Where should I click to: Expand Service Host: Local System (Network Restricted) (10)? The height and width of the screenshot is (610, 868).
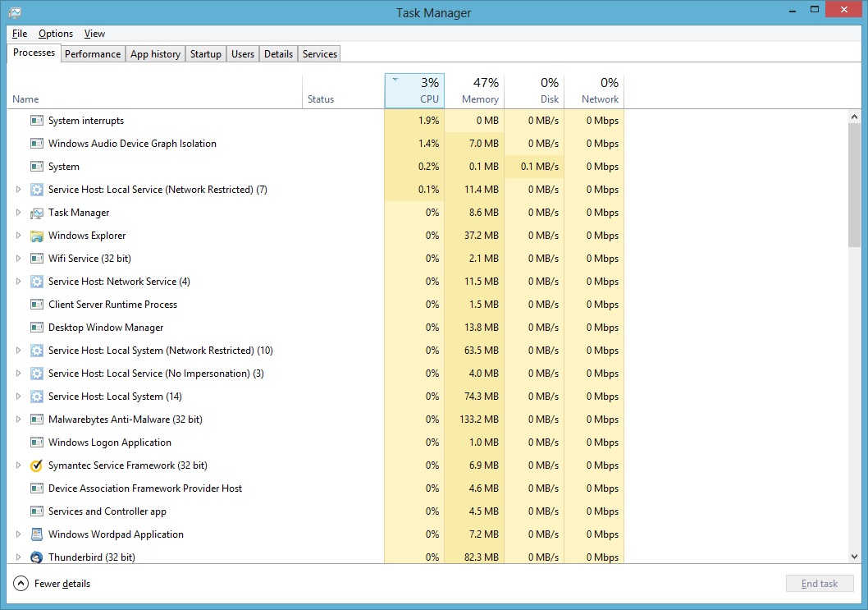tap(18, 351)
